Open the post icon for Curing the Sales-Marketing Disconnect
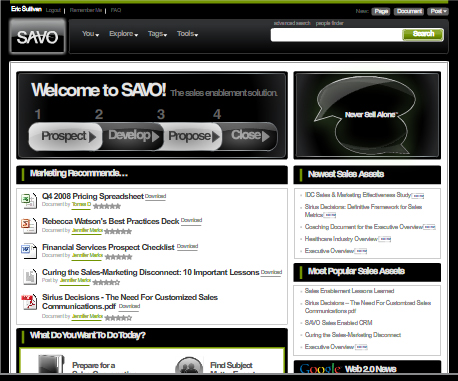458x381 pixels. pos(30,277)
